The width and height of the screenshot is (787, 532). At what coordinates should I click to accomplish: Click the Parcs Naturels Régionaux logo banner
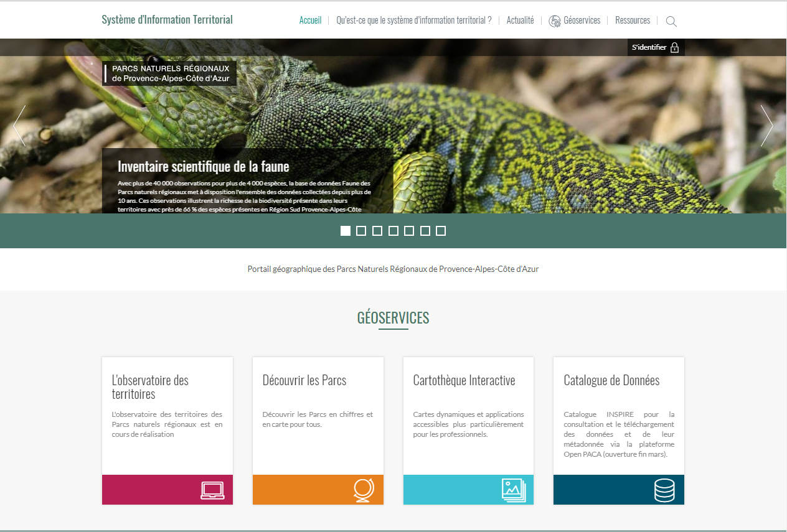(x=169, y=73)
